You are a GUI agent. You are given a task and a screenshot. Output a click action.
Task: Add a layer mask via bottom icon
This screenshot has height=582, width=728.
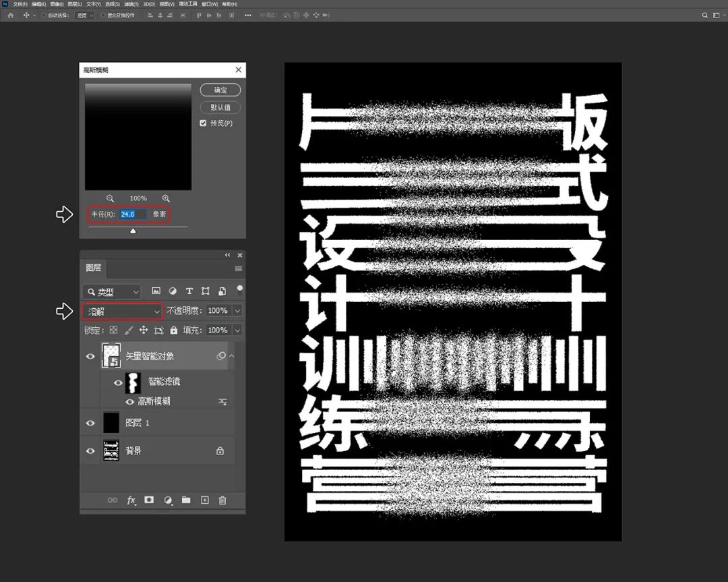(x=150, y=500)
